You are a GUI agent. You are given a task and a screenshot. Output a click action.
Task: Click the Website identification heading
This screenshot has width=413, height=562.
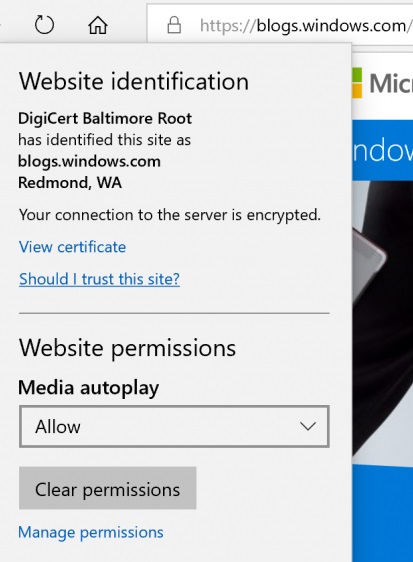(x=134, y=81)
